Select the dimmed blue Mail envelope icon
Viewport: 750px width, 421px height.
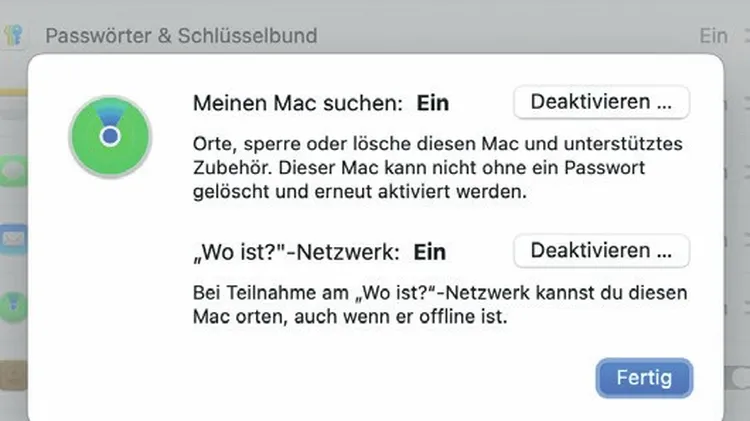[13, 239]
